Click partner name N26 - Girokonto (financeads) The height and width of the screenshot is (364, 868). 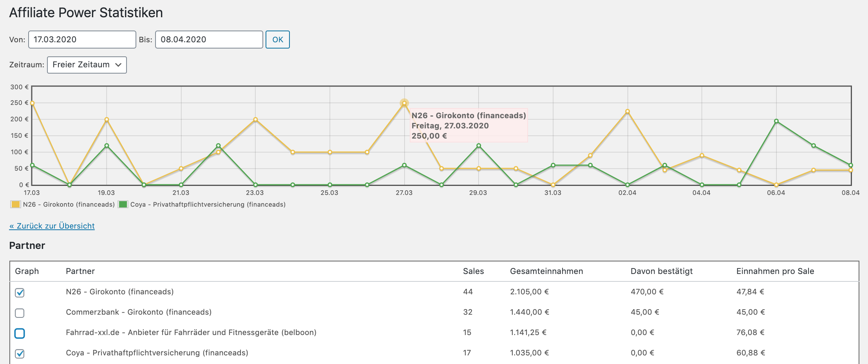tap(120, 292)
